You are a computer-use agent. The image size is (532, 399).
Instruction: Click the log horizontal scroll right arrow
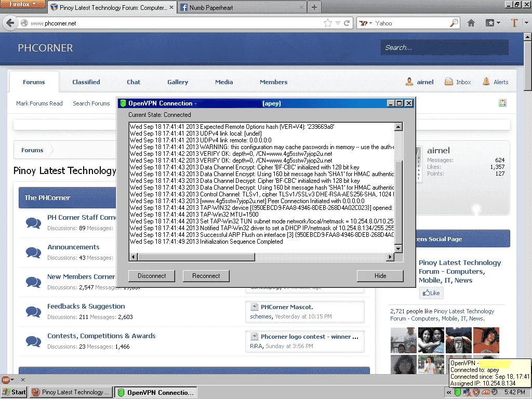coord(390,257)
